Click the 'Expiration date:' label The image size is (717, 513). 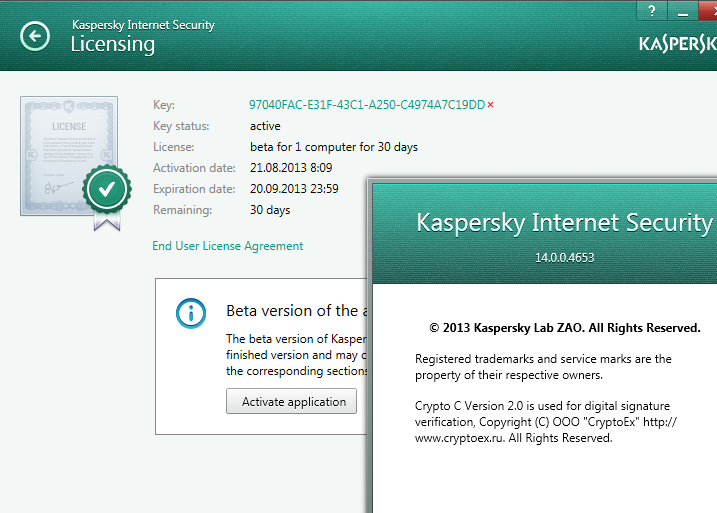[x=194, y=189]
